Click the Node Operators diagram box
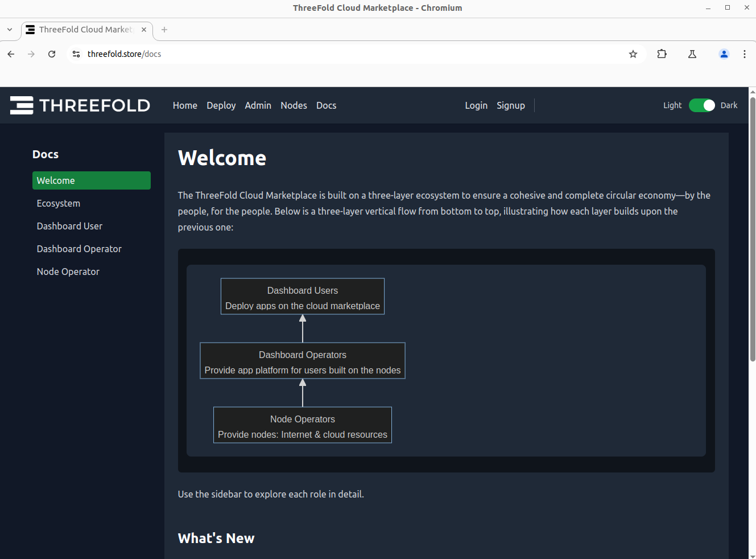The width and height of the screenshot is (756, 559). pyautogui.click(x=303, y=425)
